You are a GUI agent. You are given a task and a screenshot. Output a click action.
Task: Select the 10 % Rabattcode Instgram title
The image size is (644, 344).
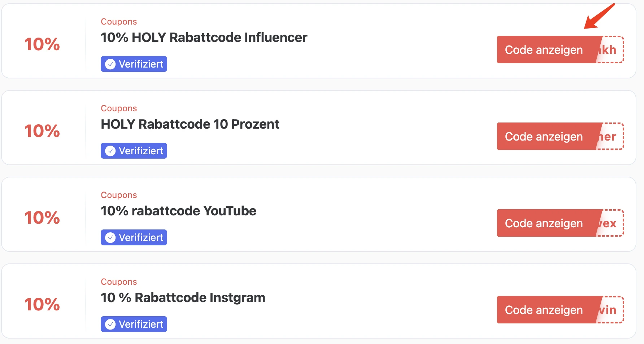(183, 298)
